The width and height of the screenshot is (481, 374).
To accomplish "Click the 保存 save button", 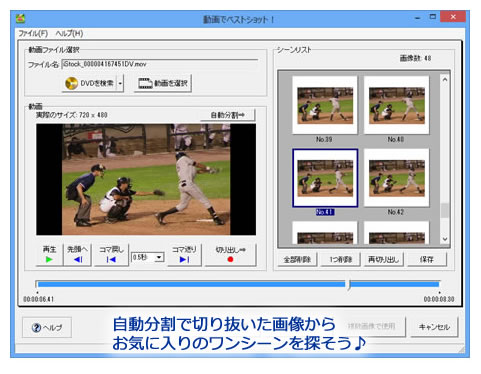I will [x=427, y=260].
